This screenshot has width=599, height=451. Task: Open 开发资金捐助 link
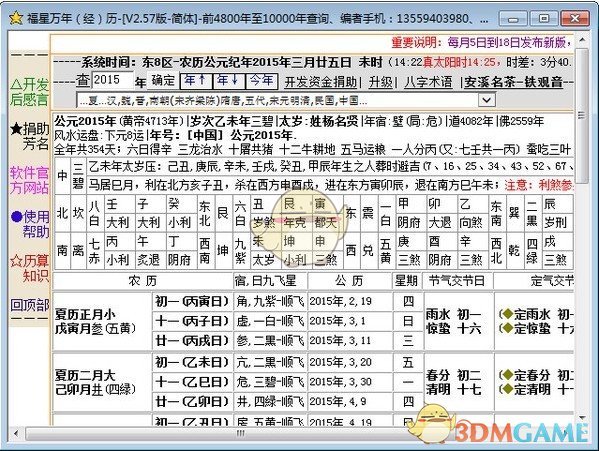click(320, 82)
